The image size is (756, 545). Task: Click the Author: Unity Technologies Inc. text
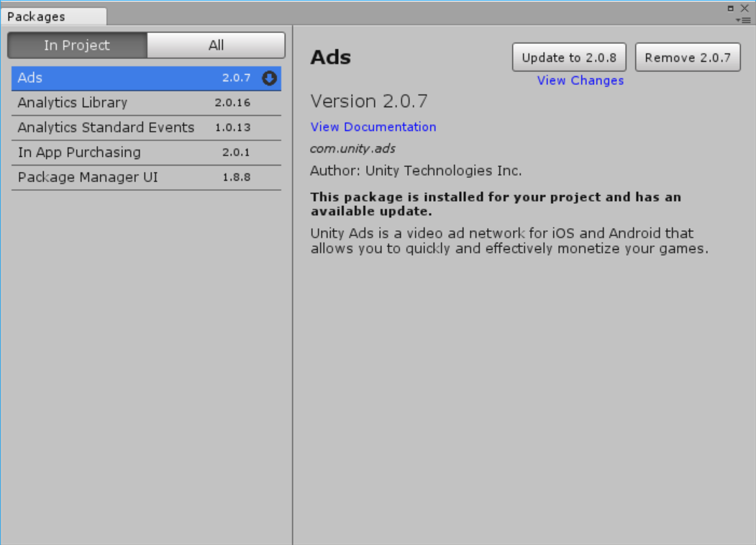pos(416,171)
